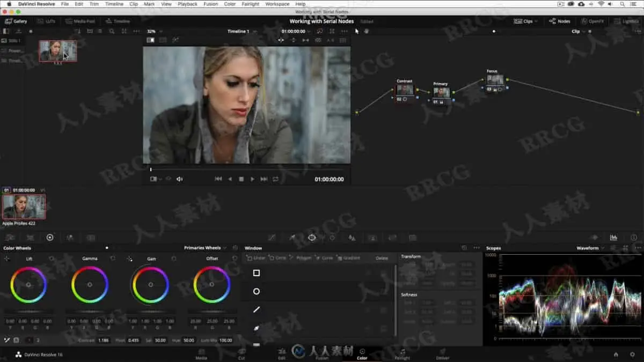Open the File menu
644x362 pixels.
pyautogui.click(x=64, y=4)
